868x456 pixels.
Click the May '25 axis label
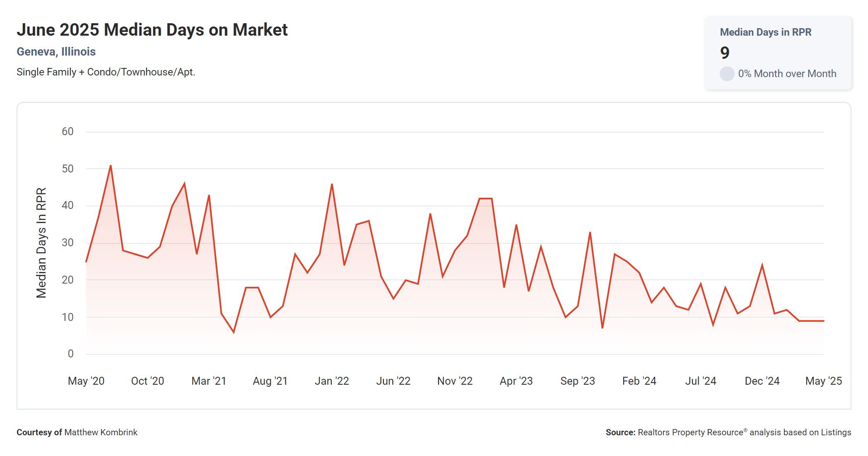click(823, 381)
